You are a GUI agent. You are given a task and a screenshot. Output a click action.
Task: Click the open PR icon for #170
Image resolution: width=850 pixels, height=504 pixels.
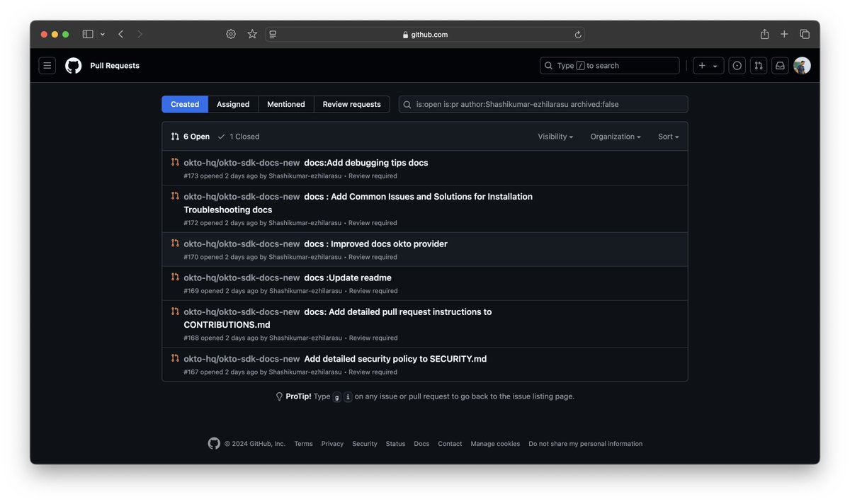pos(175,243)
